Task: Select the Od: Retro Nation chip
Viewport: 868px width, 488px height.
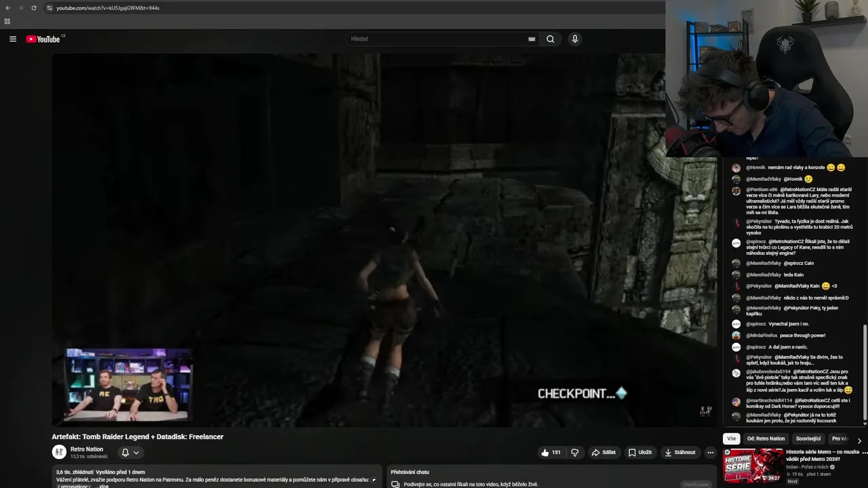Action: [766, 439]
